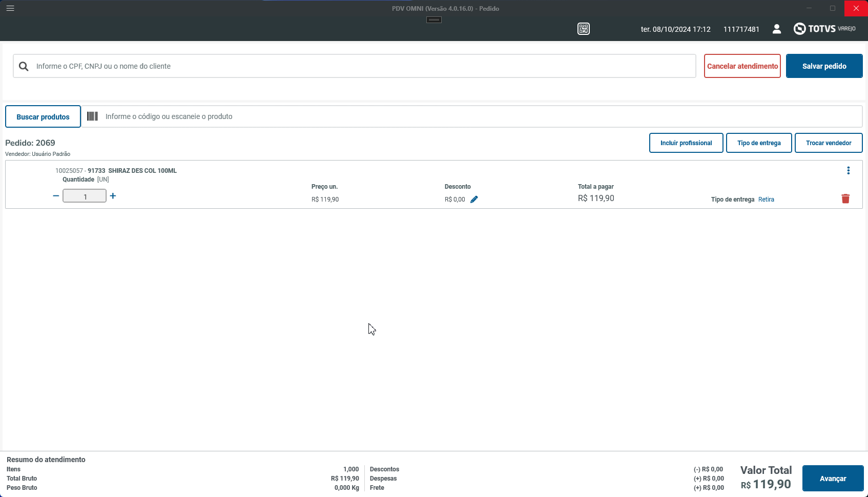Close the PDV OMNI window
This screenshot has width=868, height=497.
pos(856,8)
